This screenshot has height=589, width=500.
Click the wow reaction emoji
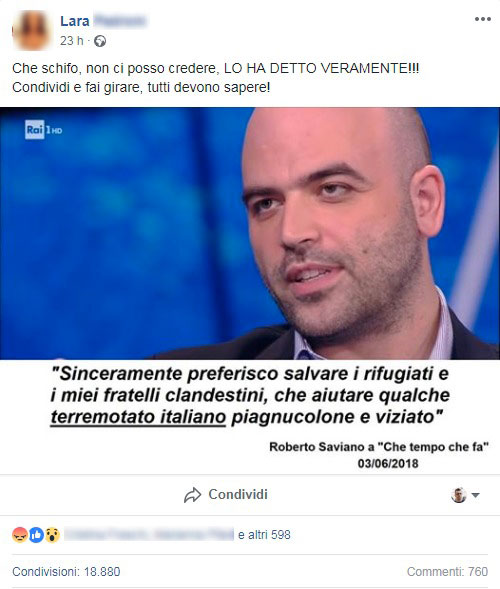[x=53, y=535]
